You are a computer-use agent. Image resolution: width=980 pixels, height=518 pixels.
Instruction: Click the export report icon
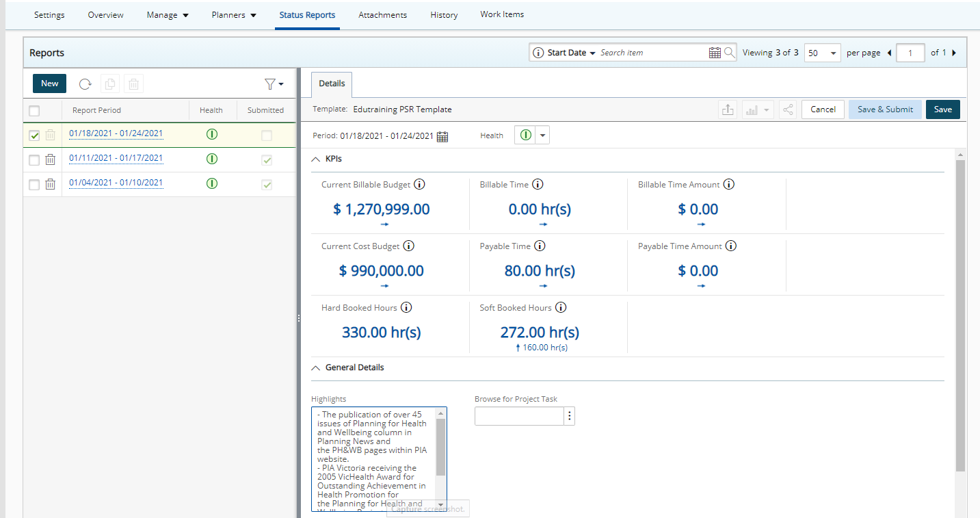(728, 109)
